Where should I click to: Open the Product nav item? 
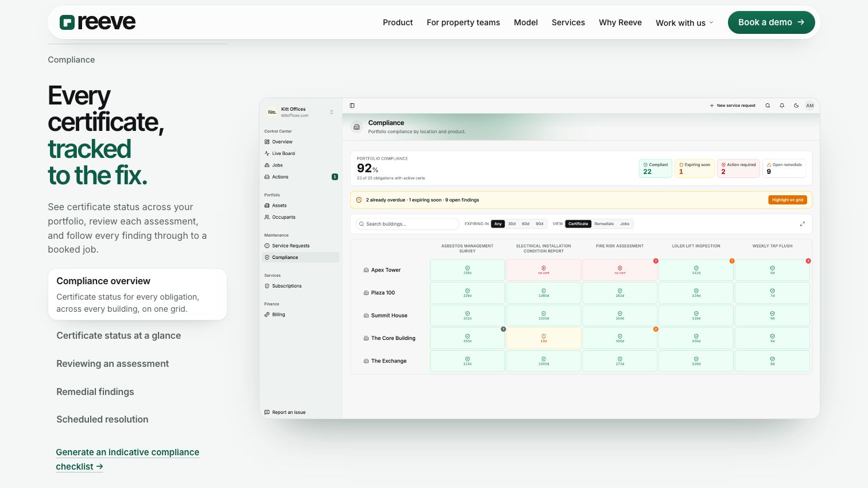[x=398, y=22]
